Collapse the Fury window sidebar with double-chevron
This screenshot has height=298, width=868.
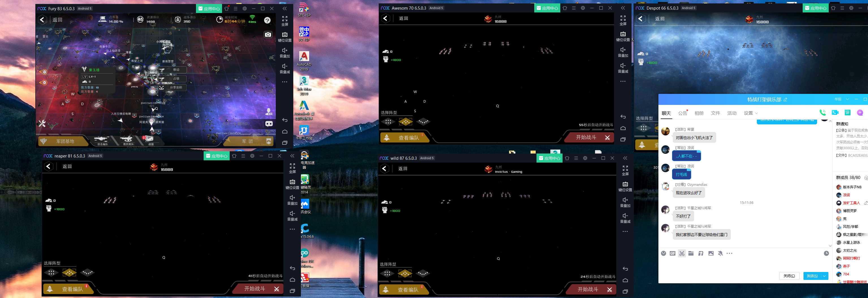(x=285, y=8)
